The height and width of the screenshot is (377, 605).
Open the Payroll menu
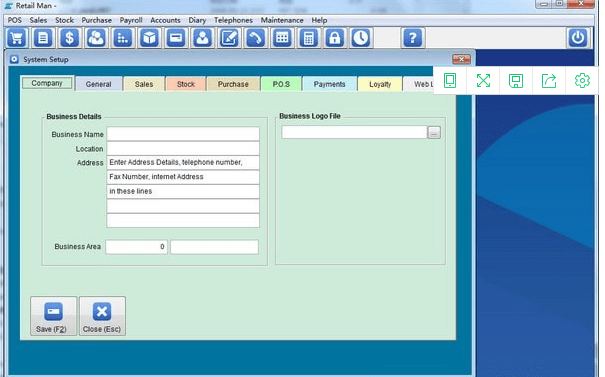coord(131,20)
